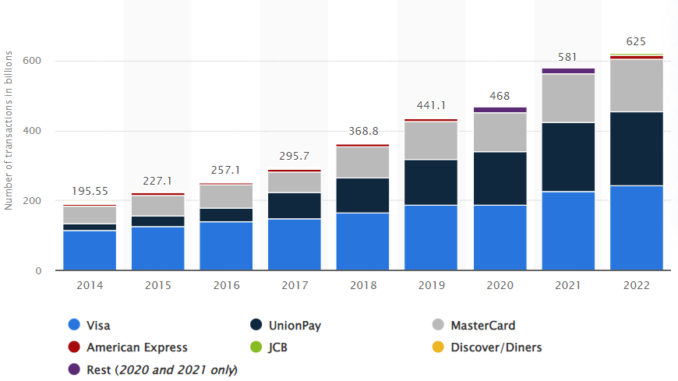Click the UnionPay segment of the 2015 bar
Screen dimensions: 678x381
(158, 221)
